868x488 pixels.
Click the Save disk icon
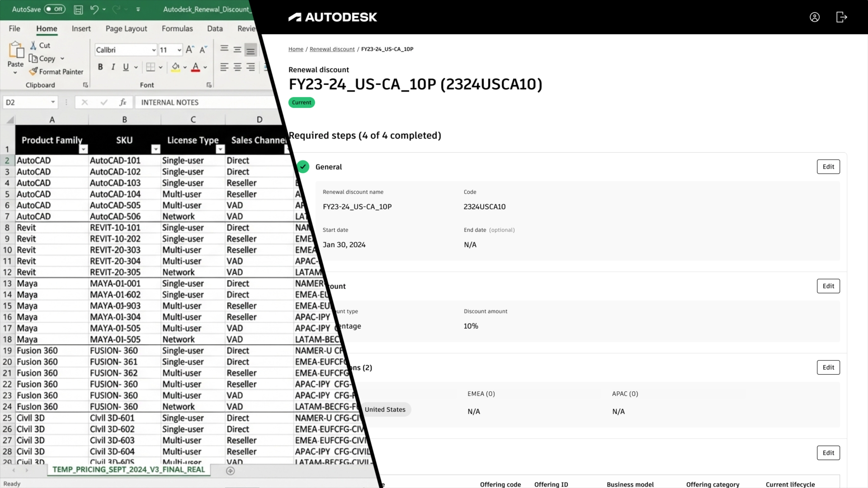[78, 9]
